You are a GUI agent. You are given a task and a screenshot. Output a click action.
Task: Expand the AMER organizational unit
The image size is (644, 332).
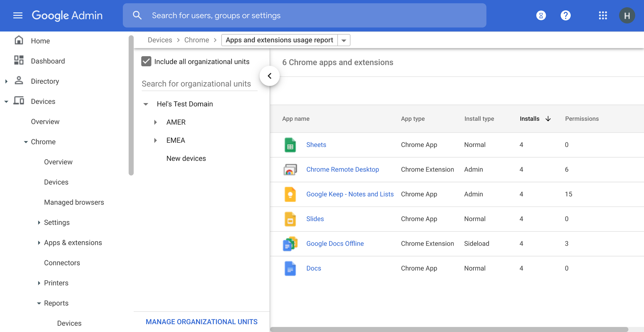point(155,122)
